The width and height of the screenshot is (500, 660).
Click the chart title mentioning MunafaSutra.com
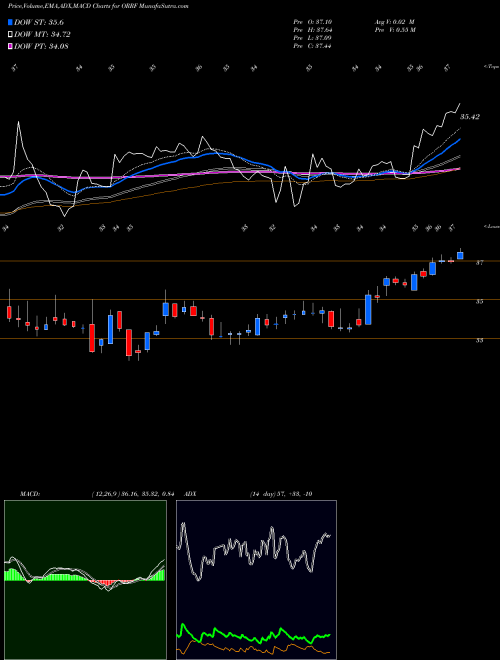click(98, 6)
